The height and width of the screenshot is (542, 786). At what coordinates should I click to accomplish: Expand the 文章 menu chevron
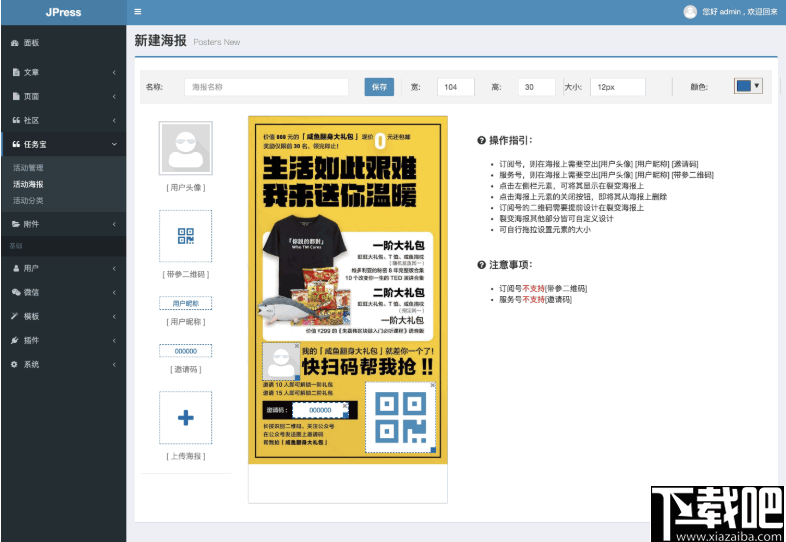[x=114, y=72]
